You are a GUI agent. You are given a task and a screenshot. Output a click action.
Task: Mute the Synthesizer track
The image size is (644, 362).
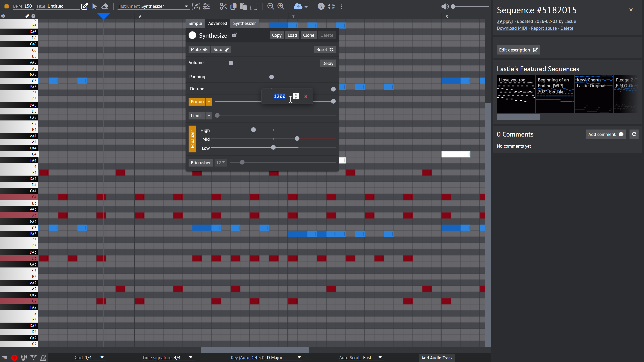coord(199,49)
